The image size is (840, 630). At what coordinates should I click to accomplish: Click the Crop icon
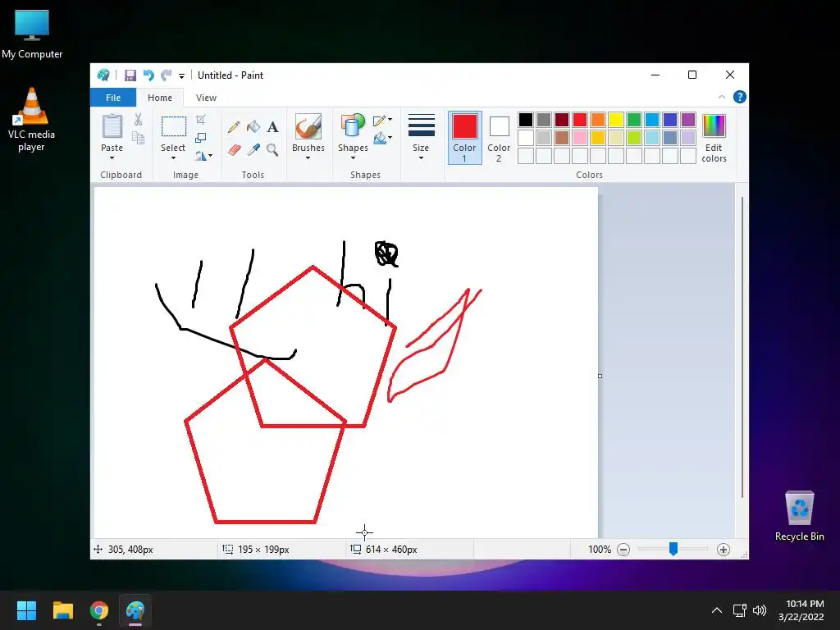pos(200,119)
